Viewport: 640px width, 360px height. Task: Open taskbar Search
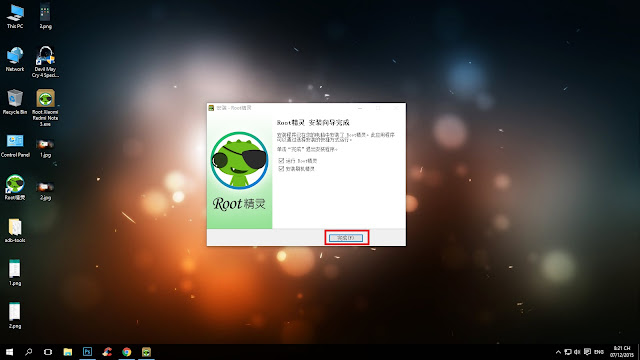pyautogui.click(x=29, y=352)
